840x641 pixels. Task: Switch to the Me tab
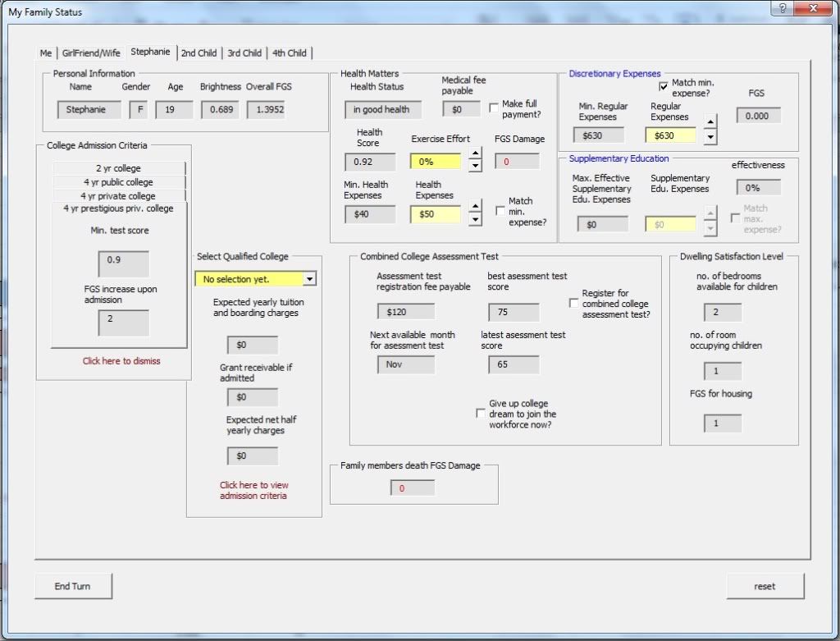(x=46, y=53)
